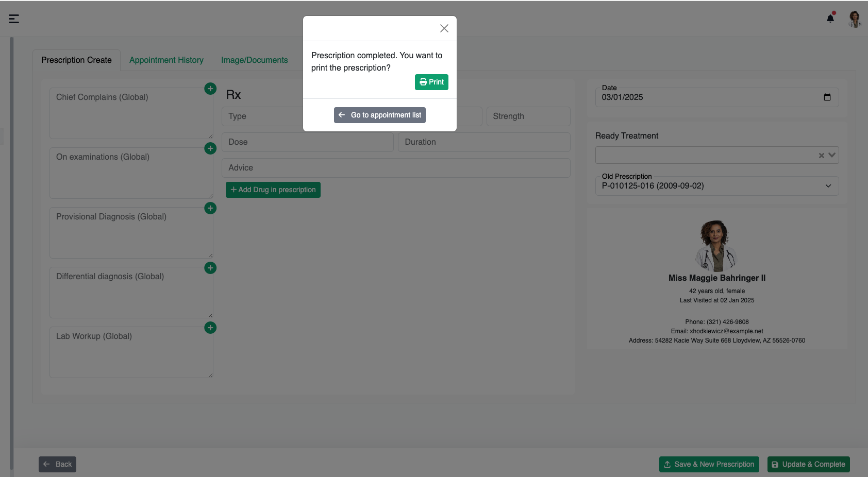
Task: Click the patient photo of Maggie Bahringer
Action: tap(716, 246)
